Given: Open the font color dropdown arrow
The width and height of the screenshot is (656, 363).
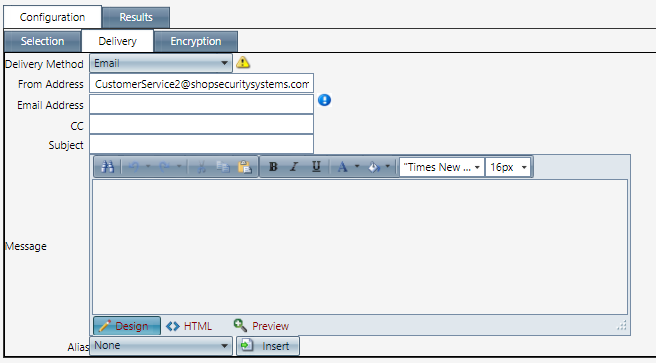Looking at the screenshot, I should click(357, 166).
